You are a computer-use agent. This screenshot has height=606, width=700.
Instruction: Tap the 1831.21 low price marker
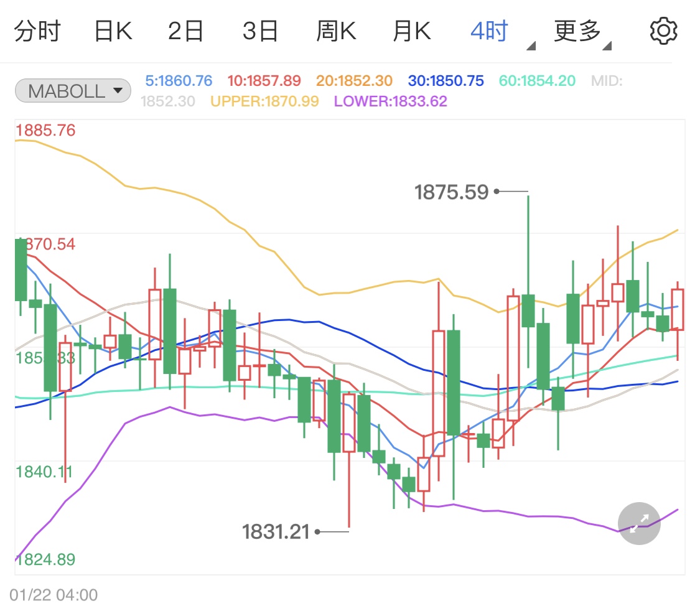pos(276,532)
